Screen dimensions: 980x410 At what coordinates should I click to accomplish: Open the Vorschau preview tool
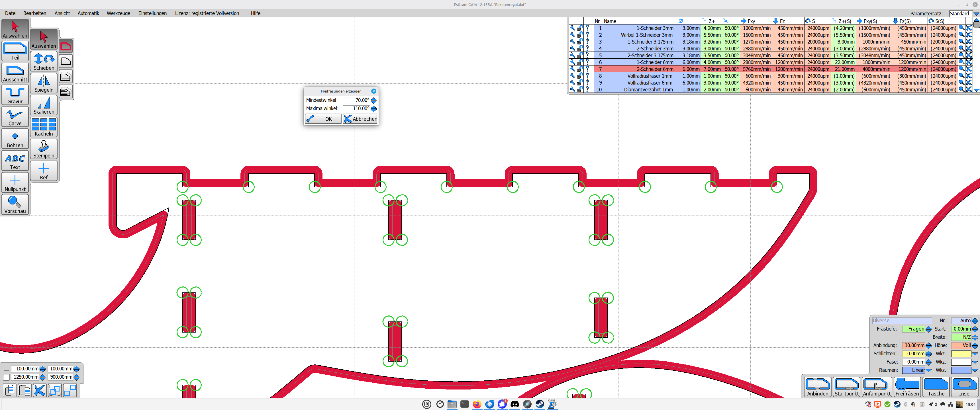(x=15, y=205)
